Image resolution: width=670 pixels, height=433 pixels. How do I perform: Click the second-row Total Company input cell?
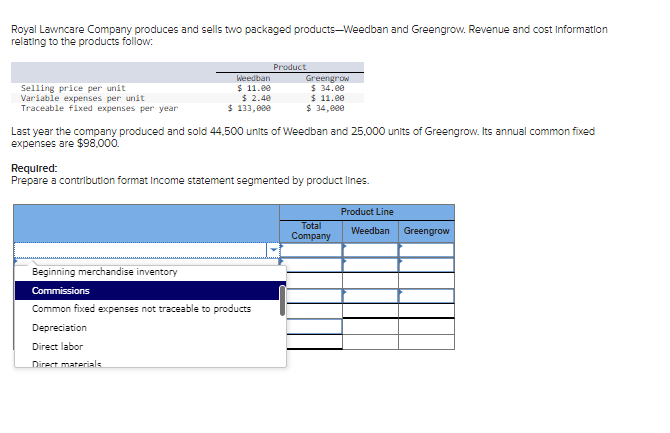coord(311,265)
